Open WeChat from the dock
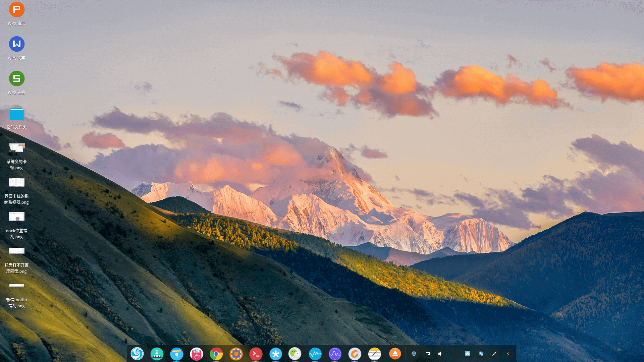This screenshot has height=362, width=644. pos(295,354)
